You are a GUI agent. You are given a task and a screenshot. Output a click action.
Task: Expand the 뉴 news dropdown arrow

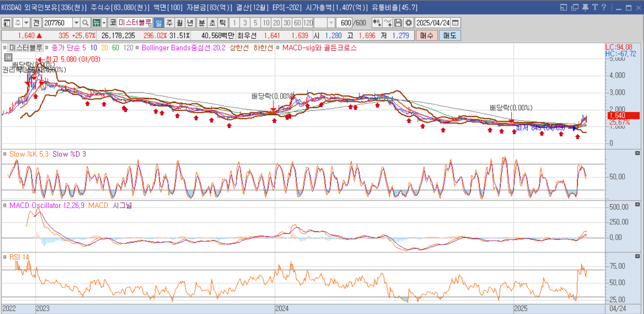(104, 23)
